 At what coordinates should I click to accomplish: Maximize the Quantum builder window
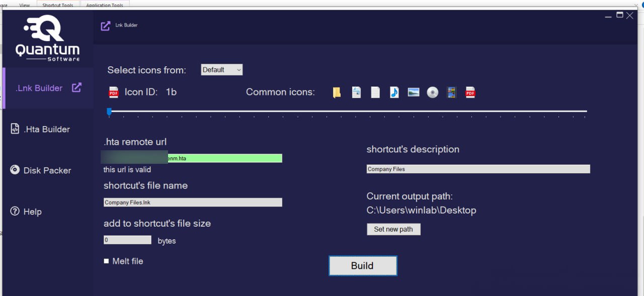pyautogui.click(x=620, y=15)
